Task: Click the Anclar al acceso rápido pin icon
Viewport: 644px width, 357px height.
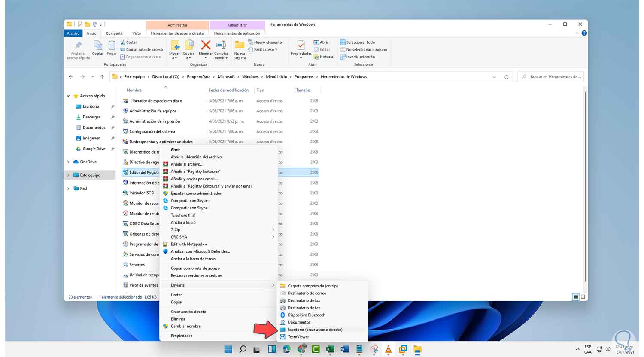Action: click(x=78, y=45)
